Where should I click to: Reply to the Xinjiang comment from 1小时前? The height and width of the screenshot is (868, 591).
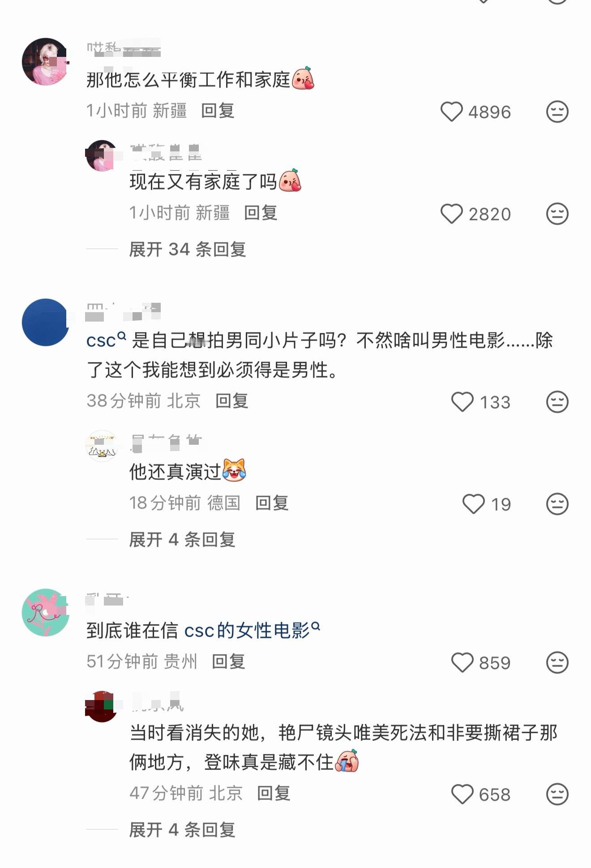pyautogui.click(x=218, y=111)
